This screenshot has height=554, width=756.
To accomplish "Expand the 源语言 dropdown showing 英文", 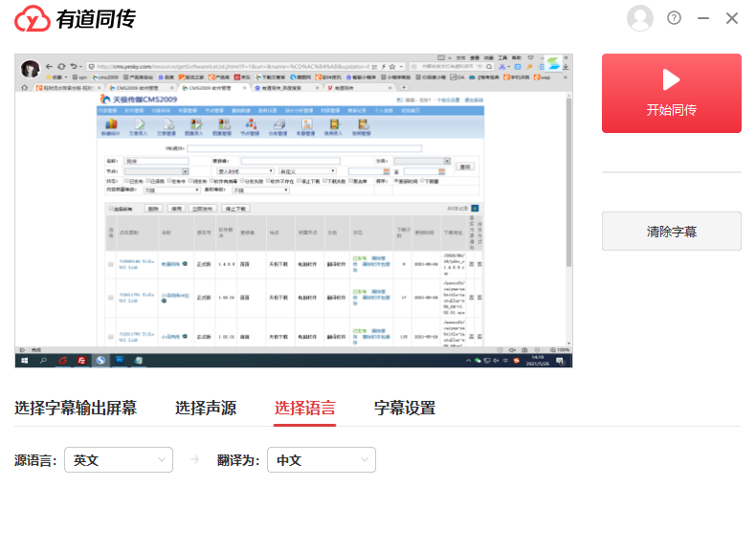I will [x=118, y=460].
